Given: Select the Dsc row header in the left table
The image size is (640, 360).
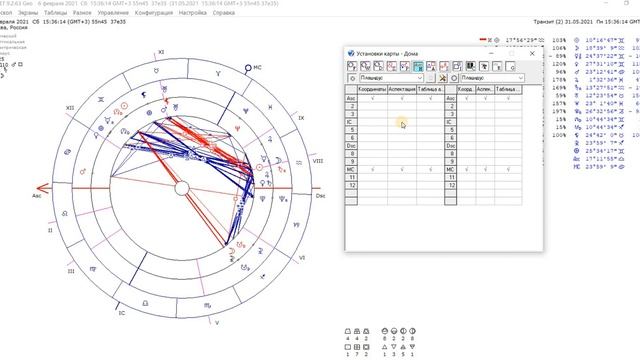Looking at the screenshot, I should (351, 146).
